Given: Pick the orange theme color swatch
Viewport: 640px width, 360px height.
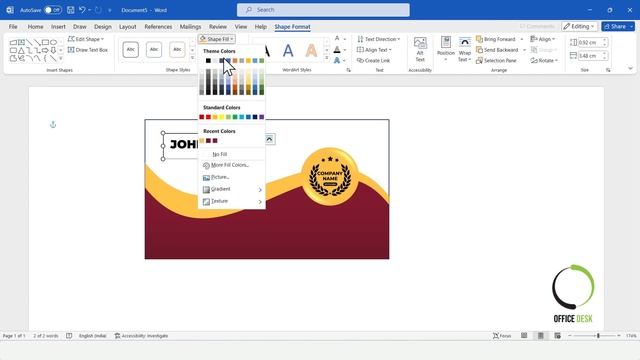Looking at the screenshot, I should [235, 61].
